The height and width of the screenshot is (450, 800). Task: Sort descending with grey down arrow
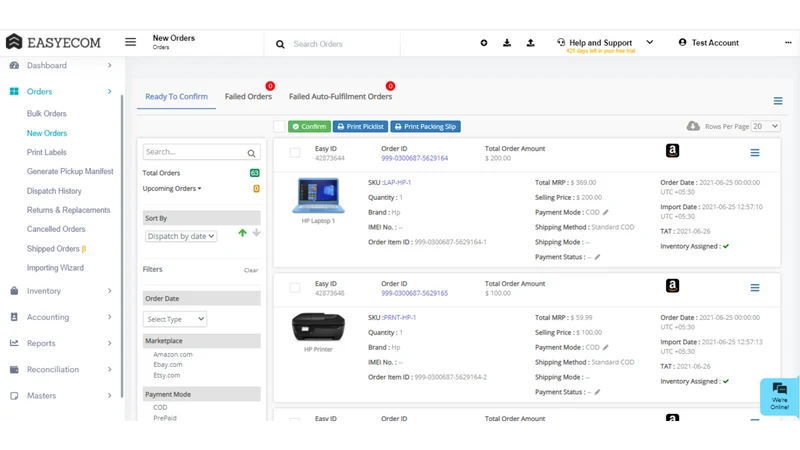coord(257,233)
